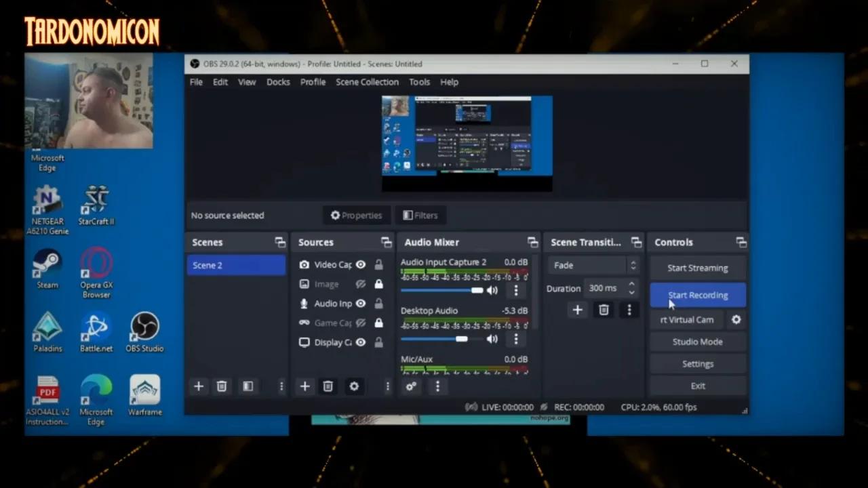
Task: Click the trash icon in Scenes panel
Action: pos(221,386)
